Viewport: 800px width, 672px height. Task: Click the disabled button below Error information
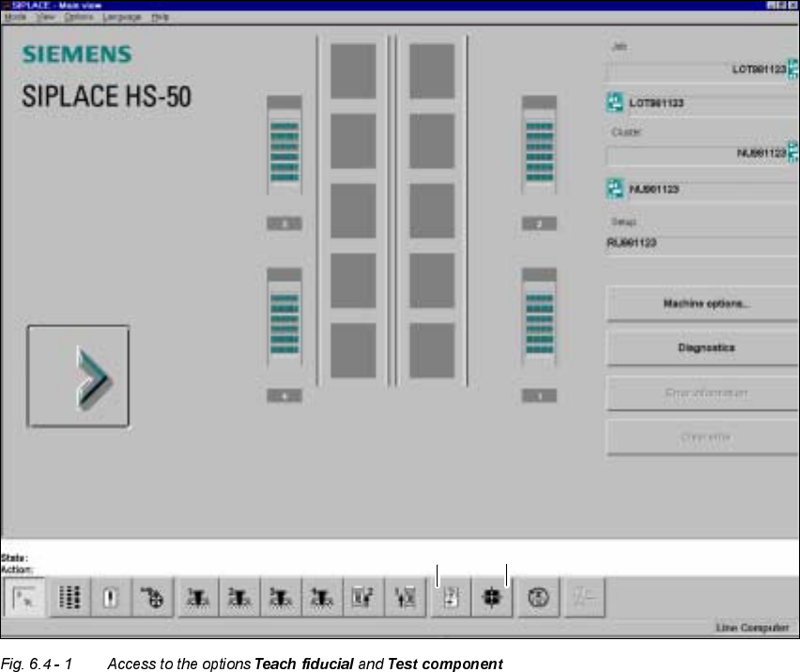pyautogui.click(x=703, y=437)
